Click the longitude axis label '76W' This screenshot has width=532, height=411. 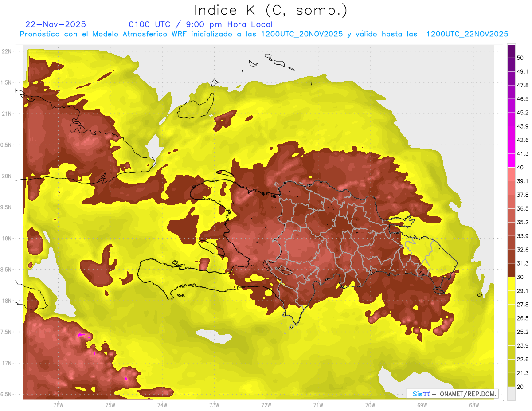tap(58, 405)
